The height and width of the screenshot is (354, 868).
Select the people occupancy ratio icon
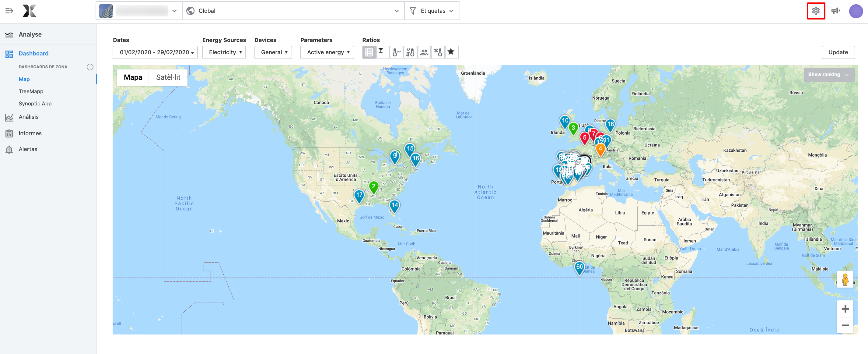tap(424, 52)
